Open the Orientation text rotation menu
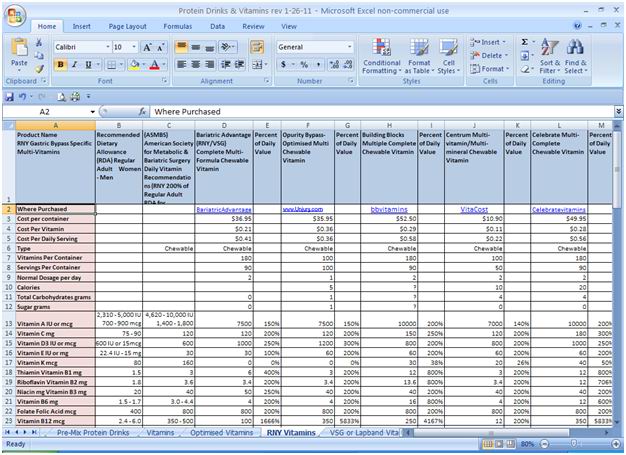Screen dimensions: 626x455 point(228,47)
